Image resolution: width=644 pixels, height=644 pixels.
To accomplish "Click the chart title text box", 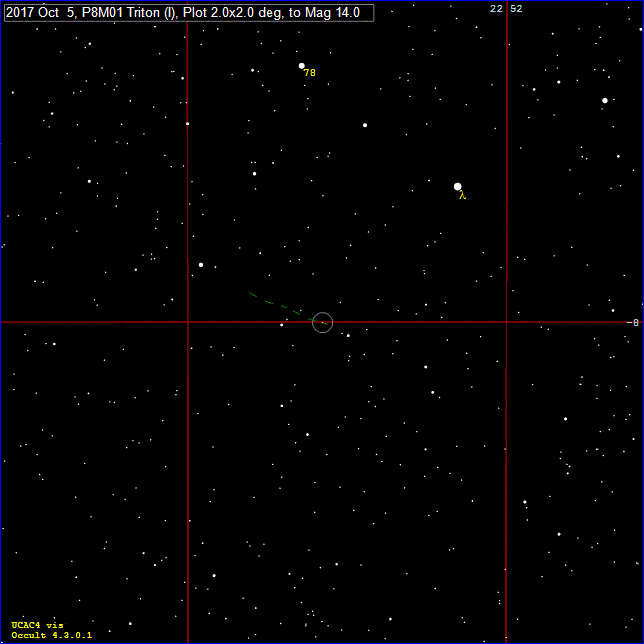I will pyautogui.click(x=189, y=13).
